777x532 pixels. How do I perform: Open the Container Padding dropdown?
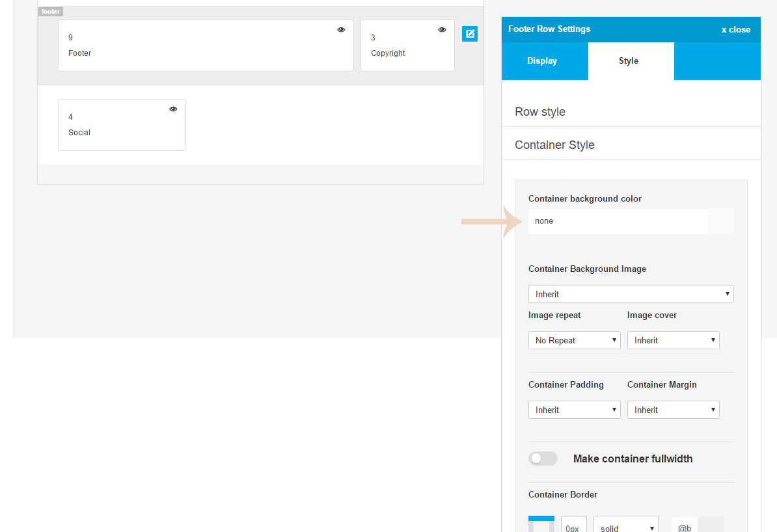coord(575,410)
